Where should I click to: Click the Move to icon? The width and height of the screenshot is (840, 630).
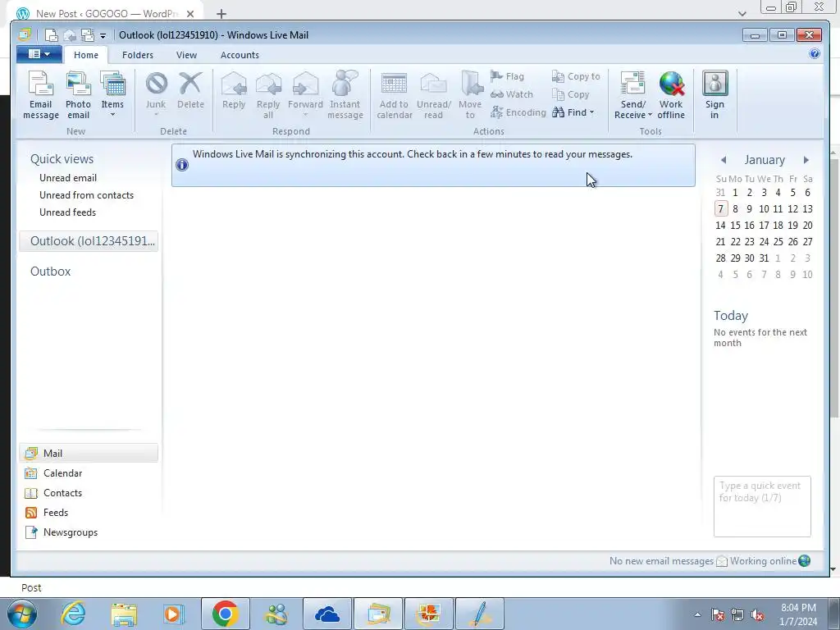[x=470, y=95]
